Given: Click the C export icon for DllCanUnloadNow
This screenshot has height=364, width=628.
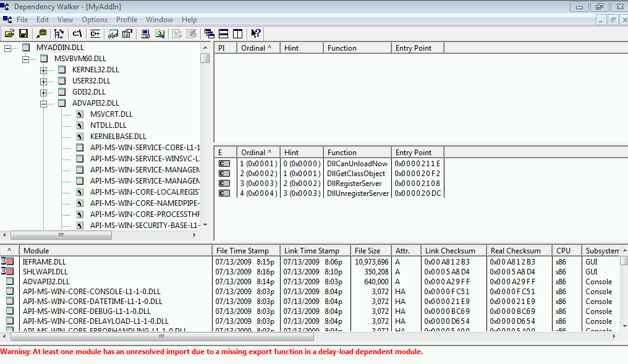Looking at the screenshot, I should (224, 163).
